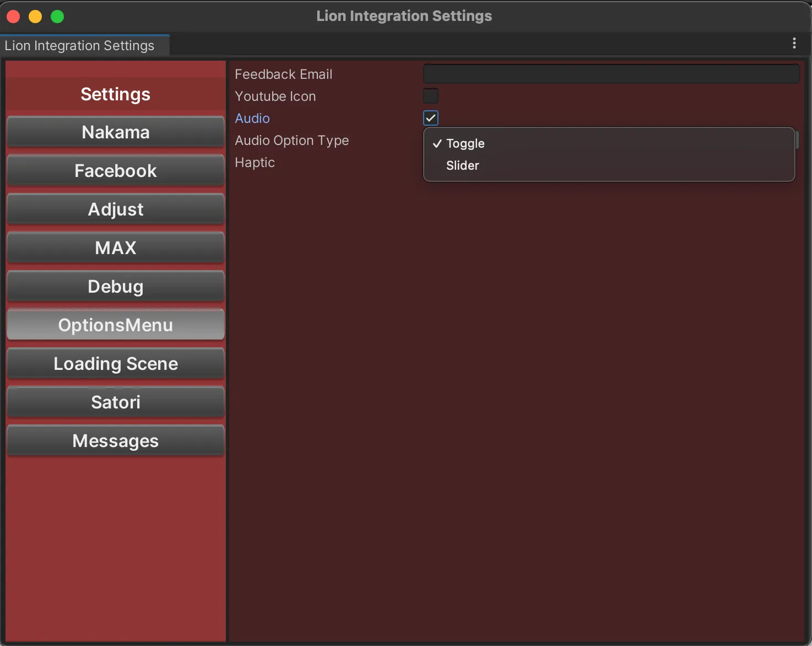Click the Audio property label
Image resolution: width=812 pixels, height=646 pixels.
252,119
